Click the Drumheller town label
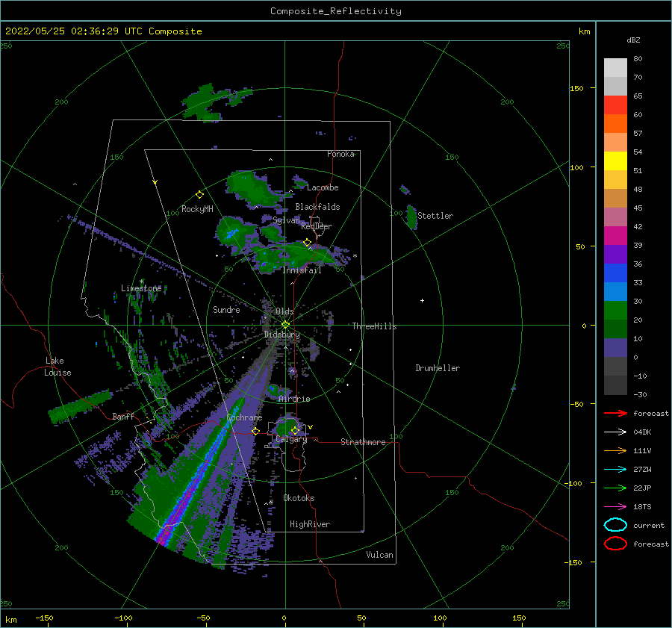Image resolution: width=672 pixels, height=628 pixels. pyautogui.click(x=438, y=368)
